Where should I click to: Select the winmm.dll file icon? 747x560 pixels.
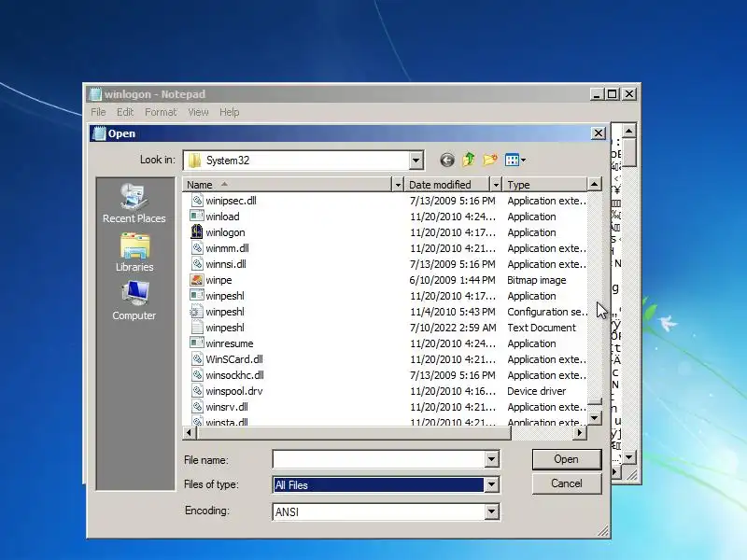(197, 248)
